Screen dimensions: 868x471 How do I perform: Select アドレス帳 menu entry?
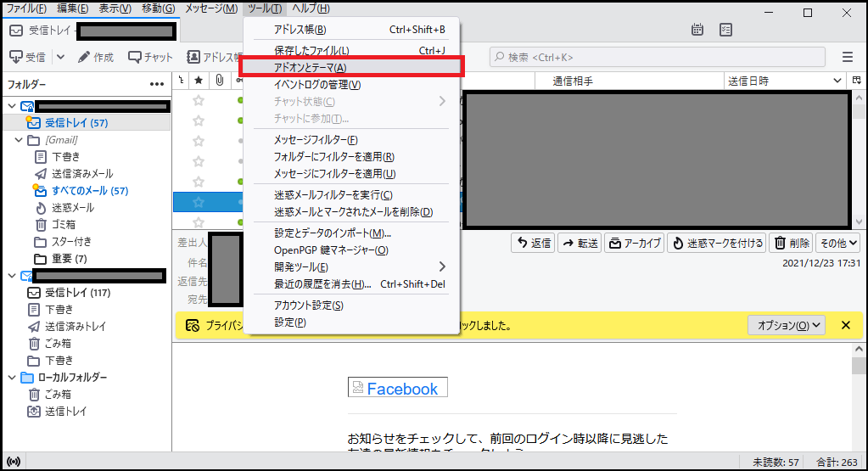(x=351, y=30)
